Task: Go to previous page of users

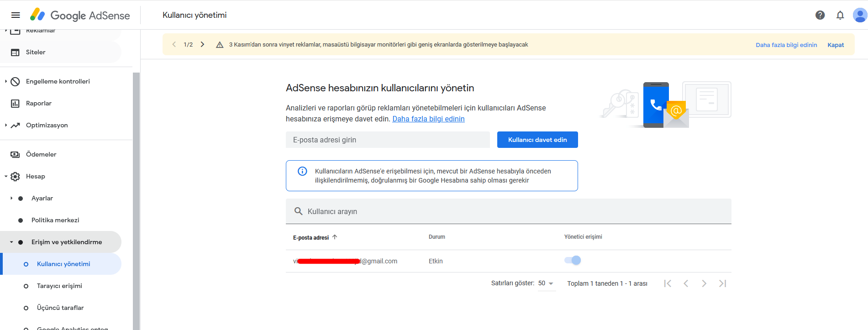Action: click(x=686, y=283)
